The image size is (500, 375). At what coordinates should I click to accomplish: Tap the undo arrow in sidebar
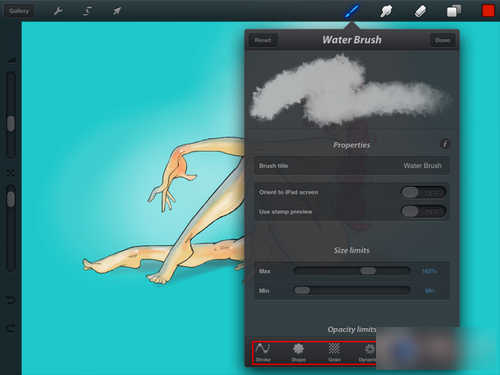coord(11,300)
